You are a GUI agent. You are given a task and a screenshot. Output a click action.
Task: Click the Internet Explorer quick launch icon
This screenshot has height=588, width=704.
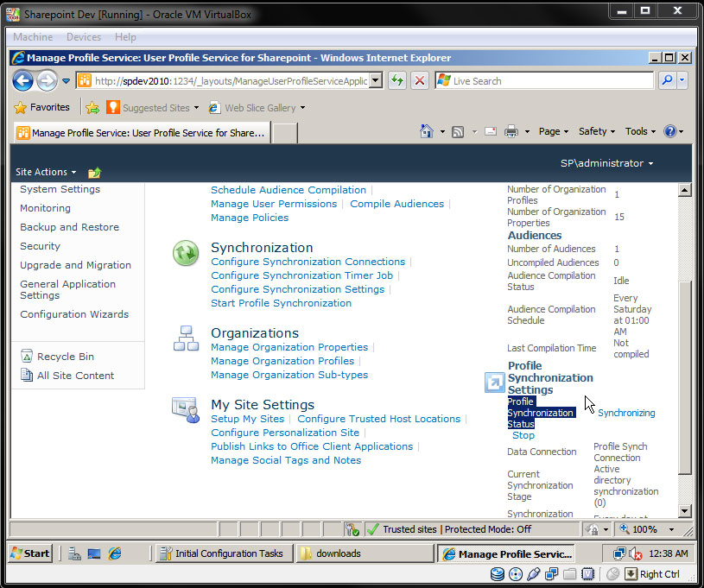pyautogui.click(x=115, y=553)
